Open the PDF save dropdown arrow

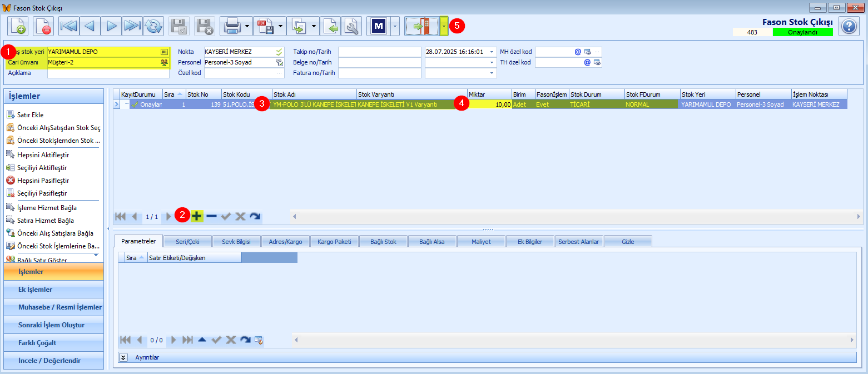[280, 26]
